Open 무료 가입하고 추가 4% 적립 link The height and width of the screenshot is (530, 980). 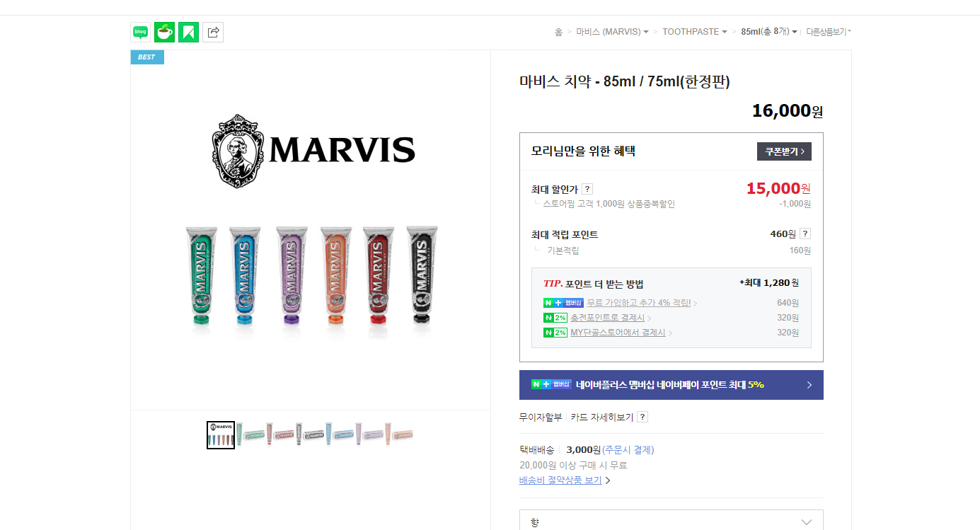(639, 303)
